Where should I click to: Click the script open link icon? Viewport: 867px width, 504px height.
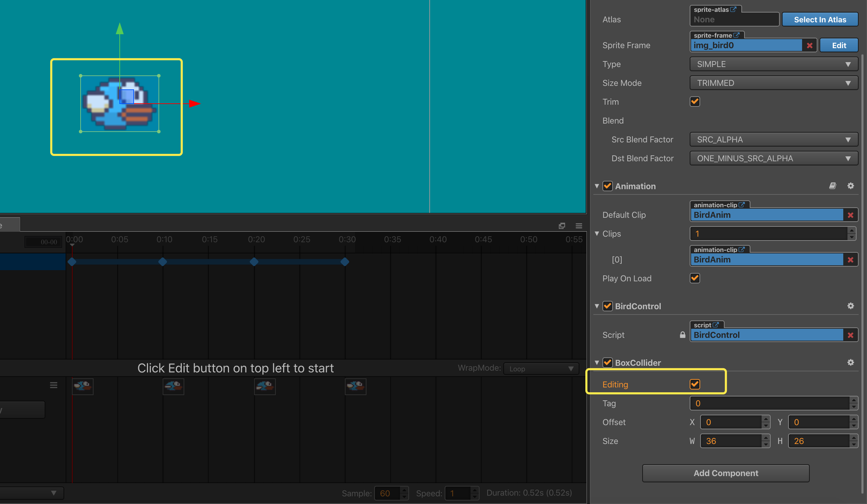[x=716, y=325]
